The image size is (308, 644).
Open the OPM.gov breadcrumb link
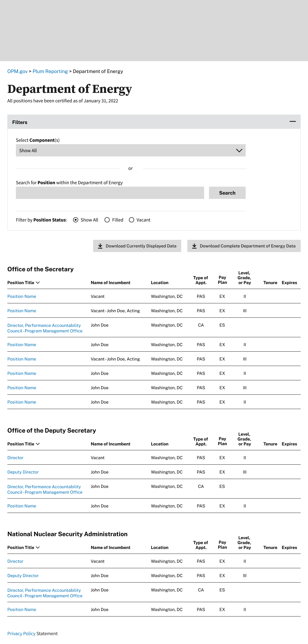click(x=17, y=71)
